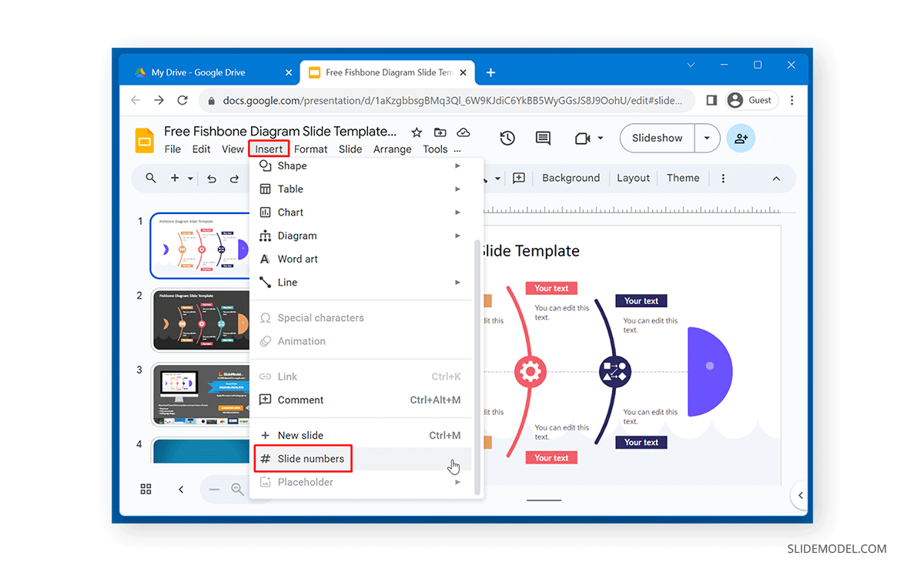Undo the last action

point(212,178)
